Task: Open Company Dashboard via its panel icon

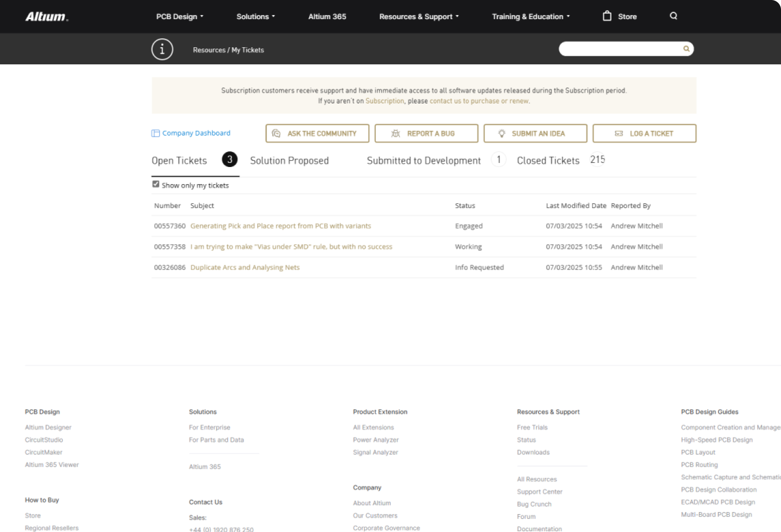Action: pos(155,133)
